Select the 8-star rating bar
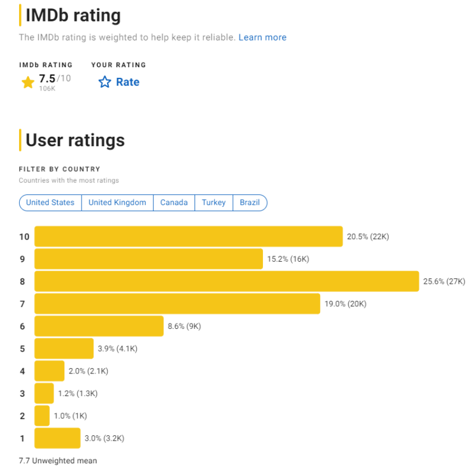The width and height of the screenshot is (476, 474). (x=227, y=281)
